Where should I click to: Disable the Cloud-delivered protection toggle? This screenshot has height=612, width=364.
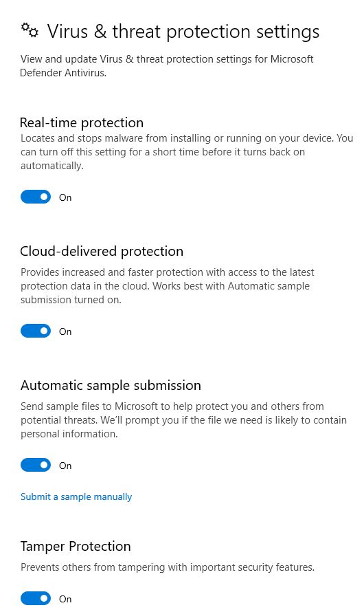36,331
